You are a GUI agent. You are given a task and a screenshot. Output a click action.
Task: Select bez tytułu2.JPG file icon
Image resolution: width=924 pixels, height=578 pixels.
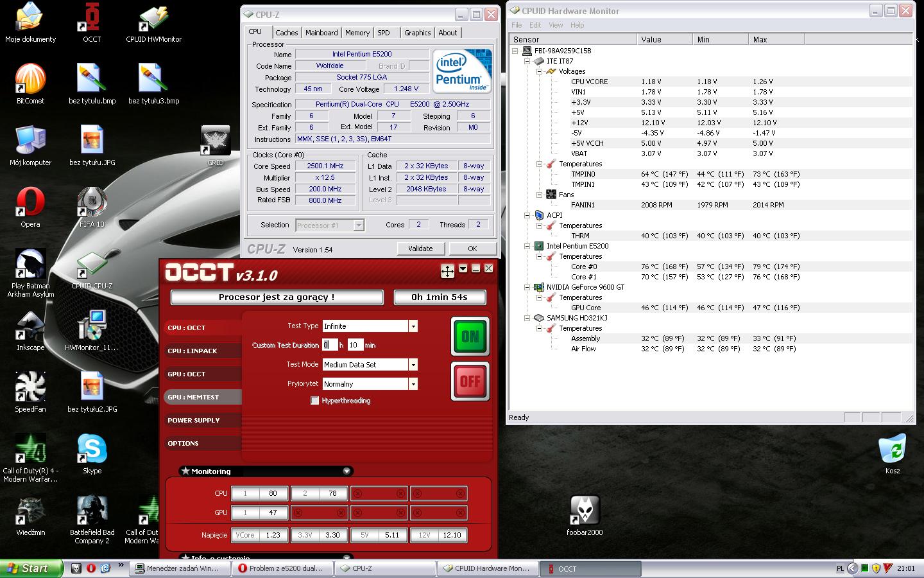coord(92,392)
